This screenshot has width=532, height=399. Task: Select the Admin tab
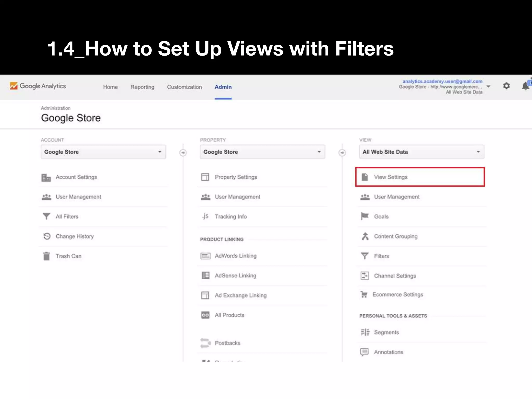(223, 87)
